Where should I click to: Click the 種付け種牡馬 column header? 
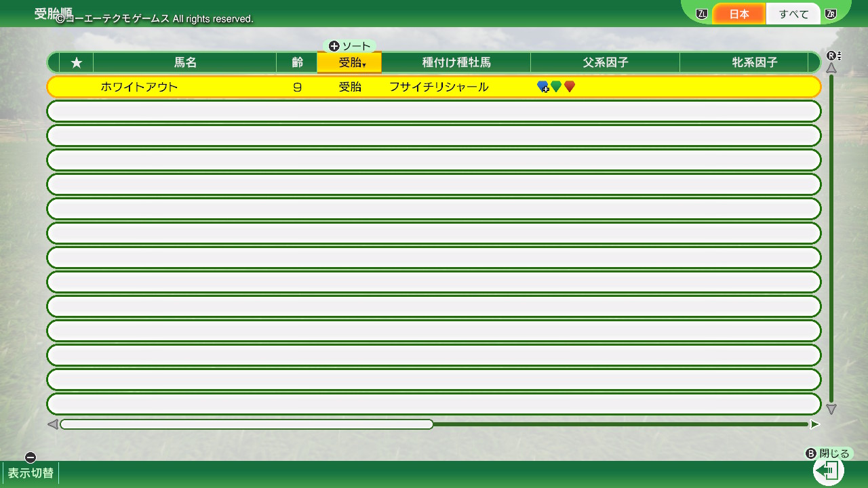click(456, 62)
